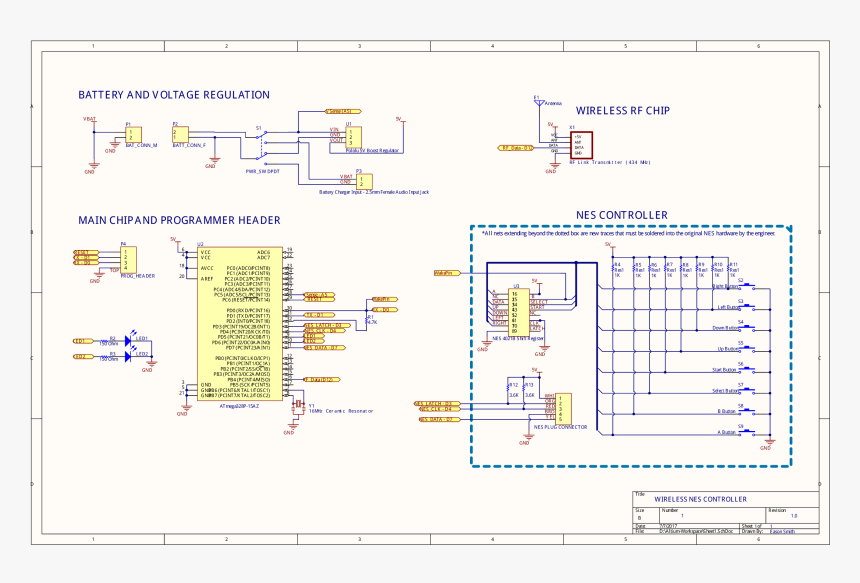The height and width of the screenshot is (583, 860).
Task: Click the E1 Antenna symbol
Action: [537, 103]
